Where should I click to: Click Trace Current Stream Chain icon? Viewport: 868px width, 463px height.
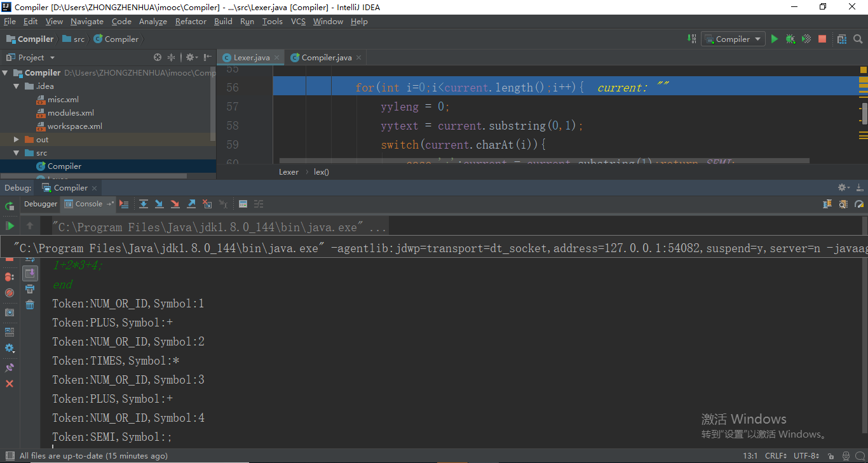[259, 204]
